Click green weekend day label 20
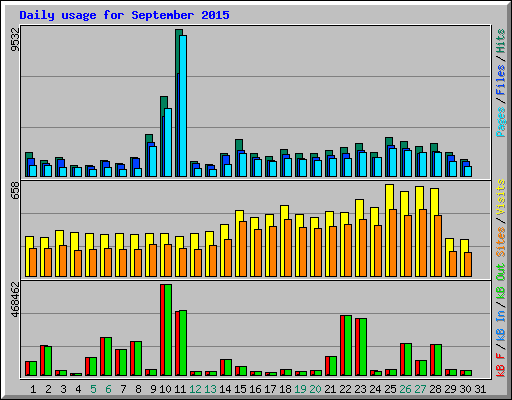Viewport: 512px width, 400px height. (x=315, y=389)
